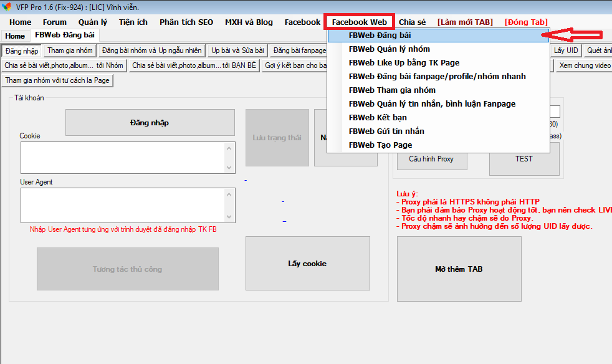This screenshot has width=612, height=364.
Task: Switch to the Tham gia nhóm sub-tab
Action: 70,50
